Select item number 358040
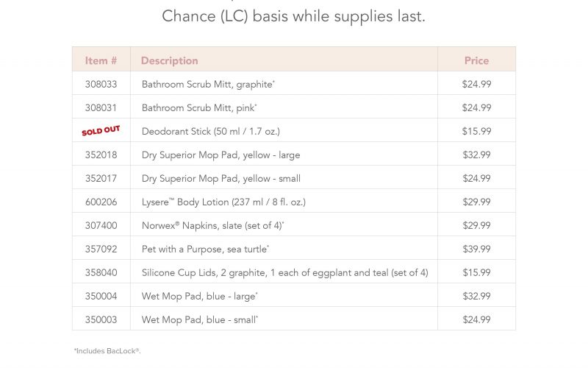The image size is (588, 368). coord(101,272)
